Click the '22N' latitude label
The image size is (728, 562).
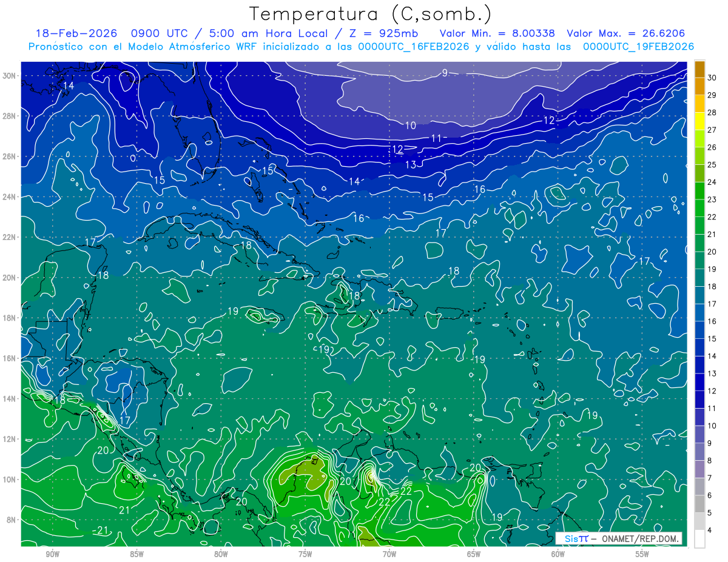[10, 237]
